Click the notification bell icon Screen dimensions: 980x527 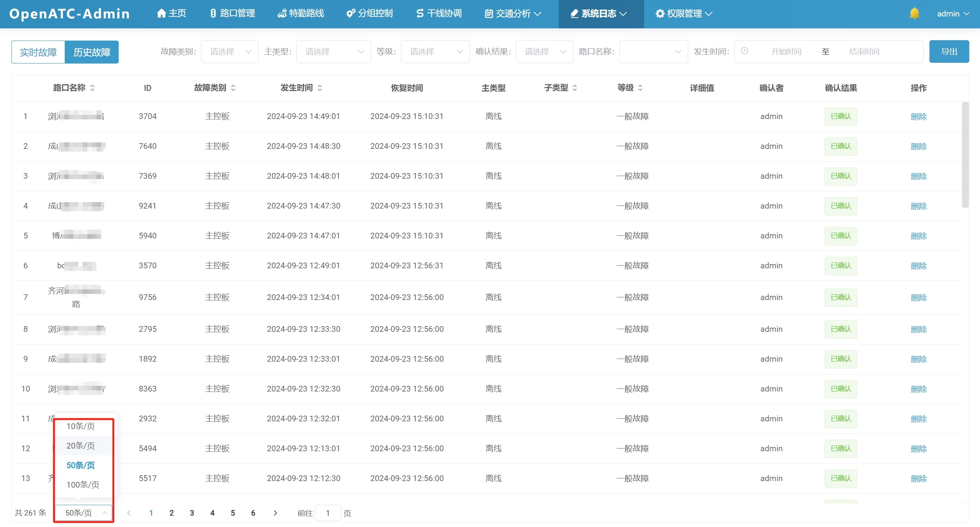[x=914, y=13]
